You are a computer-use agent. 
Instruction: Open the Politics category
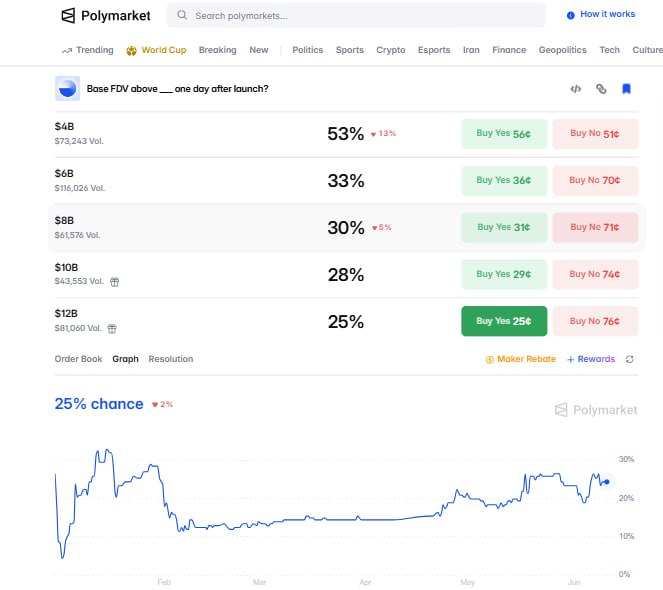coord(307,50)
